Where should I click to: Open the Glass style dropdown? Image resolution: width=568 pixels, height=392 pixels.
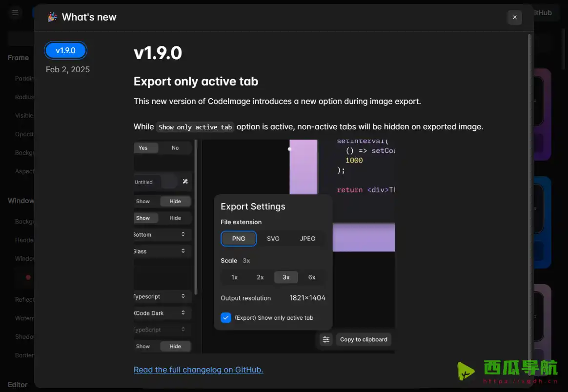(x=161, y=251)
